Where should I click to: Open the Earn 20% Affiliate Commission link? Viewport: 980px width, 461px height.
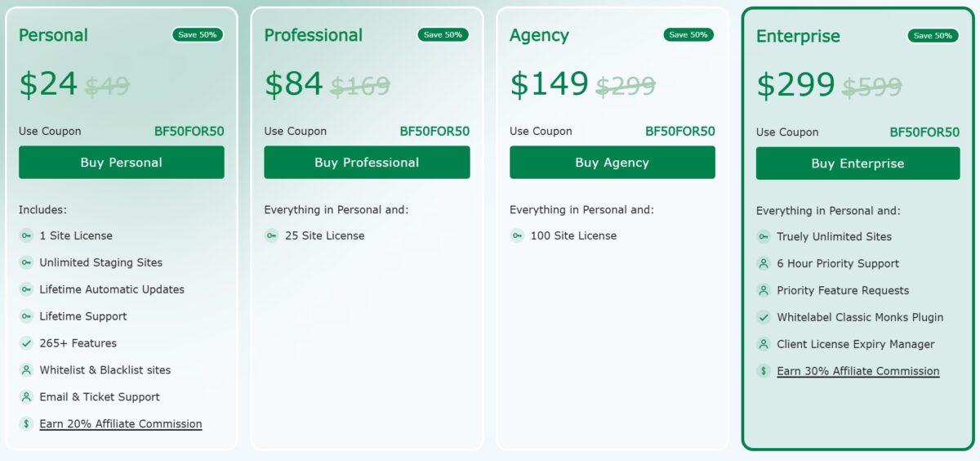[x=121, y=423]
